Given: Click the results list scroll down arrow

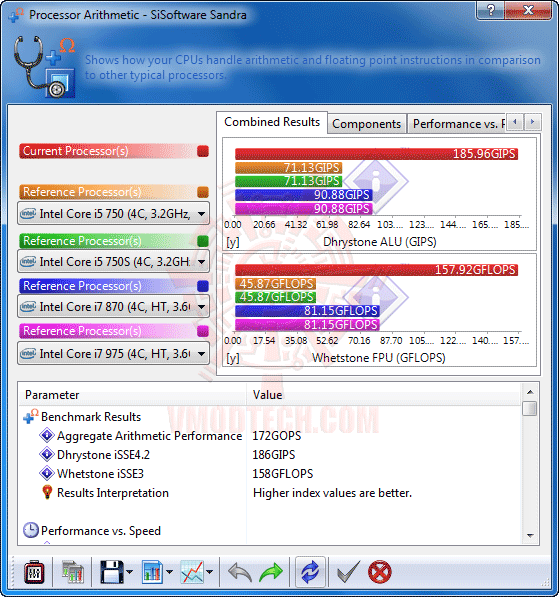Looking at the screenshot, I should tap(530, 535).
